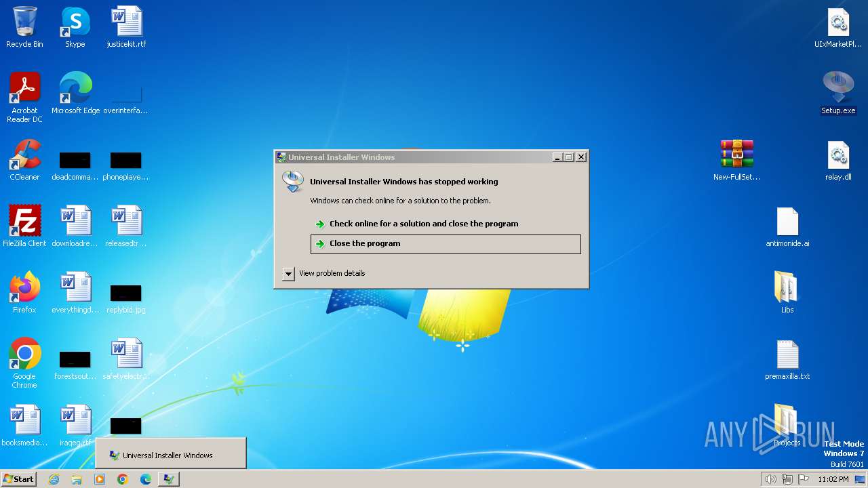Open Windows Media Player from taskbar

100,479
